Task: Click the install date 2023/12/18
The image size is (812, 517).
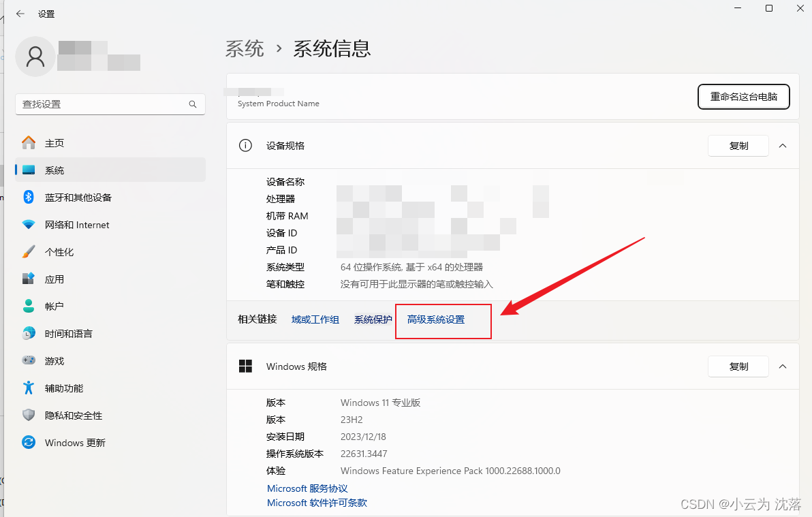Action: [363, 437]
